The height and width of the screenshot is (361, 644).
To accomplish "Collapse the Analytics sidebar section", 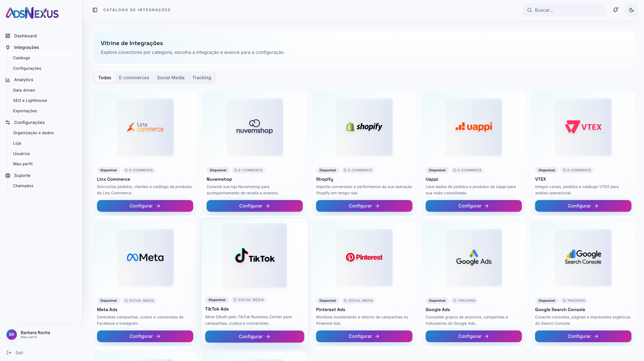I will [41, 80].
